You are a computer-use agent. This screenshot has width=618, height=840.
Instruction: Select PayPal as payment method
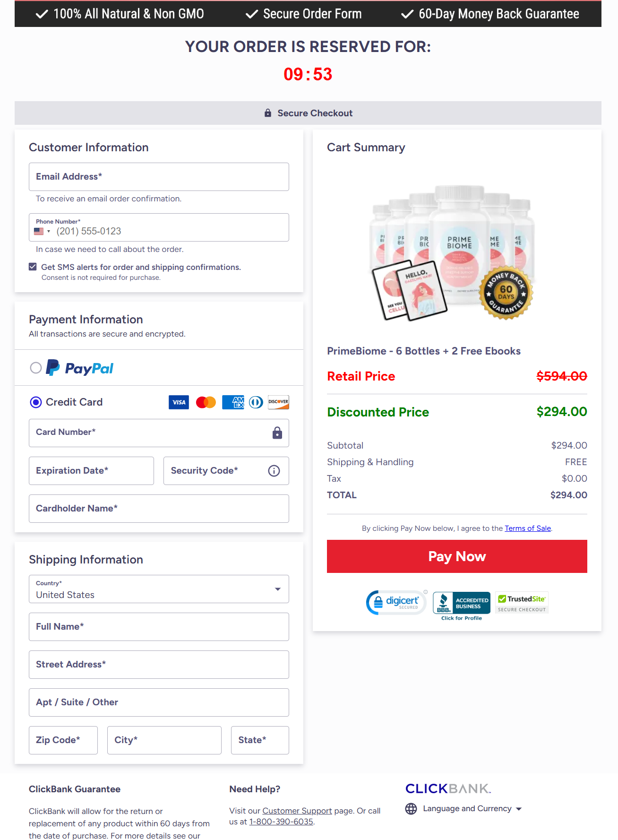(36, 368)
